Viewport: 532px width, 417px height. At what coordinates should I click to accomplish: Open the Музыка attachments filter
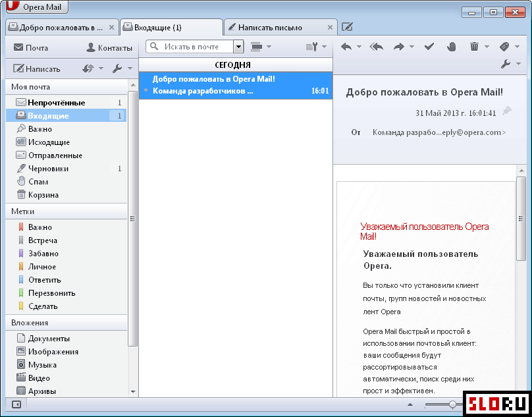[x=66, y=365]
